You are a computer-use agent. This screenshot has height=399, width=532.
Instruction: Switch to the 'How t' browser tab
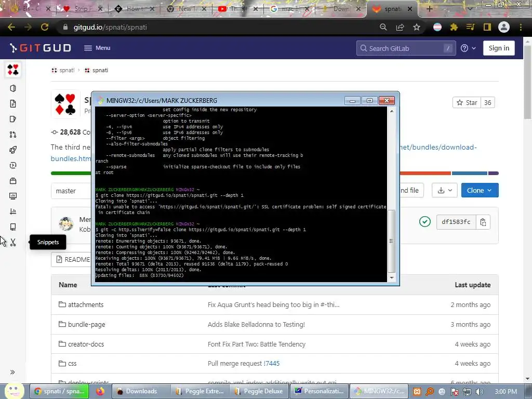coord(134,9)
